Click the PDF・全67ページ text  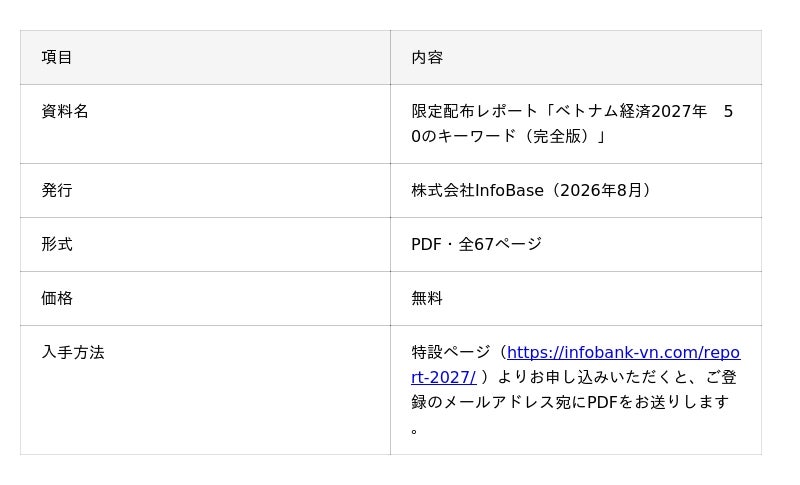[x=477, y=244]
